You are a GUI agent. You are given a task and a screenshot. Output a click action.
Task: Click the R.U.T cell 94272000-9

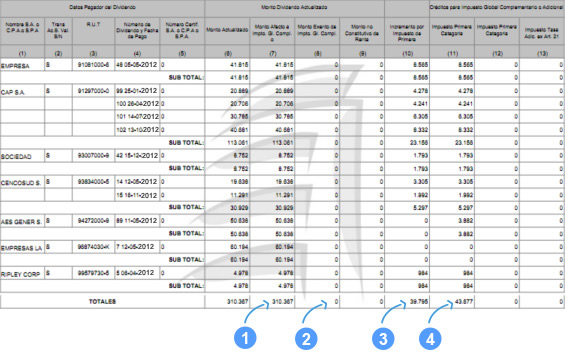point(94,221)
